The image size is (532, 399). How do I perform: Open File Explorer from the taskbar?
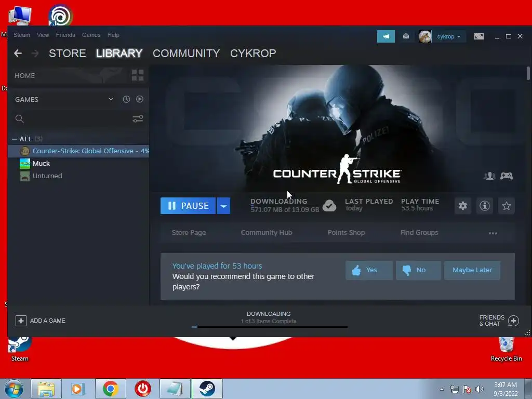click(46, 389)
